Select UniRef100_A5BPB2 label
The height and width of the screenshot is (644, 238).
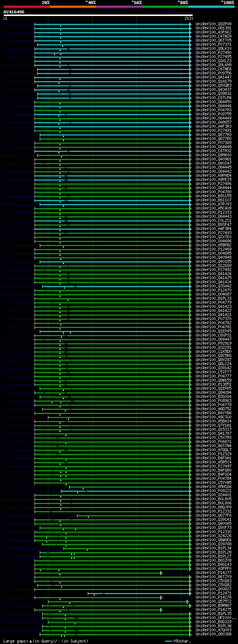tap(213, 245)
